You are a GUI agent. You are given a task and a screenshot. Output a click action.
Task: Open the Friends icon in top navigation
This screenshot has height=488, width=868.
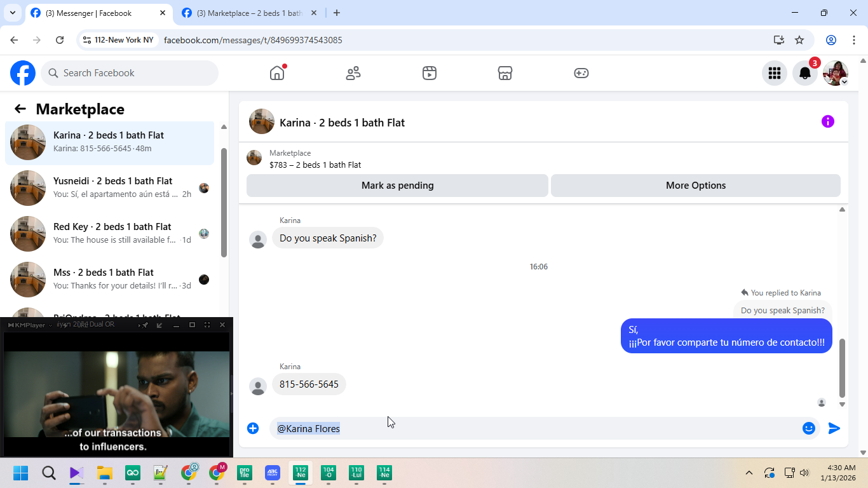pyautogui.click(x=353, y=73)
